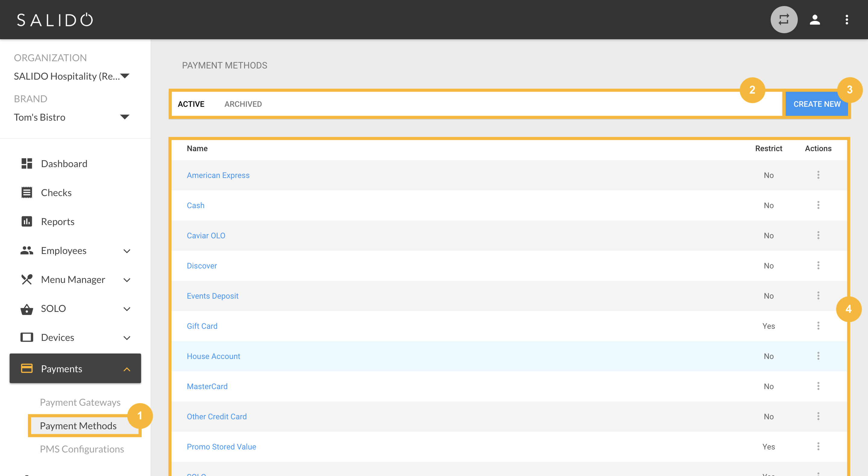Open the Events Deposit payment method

212,296
